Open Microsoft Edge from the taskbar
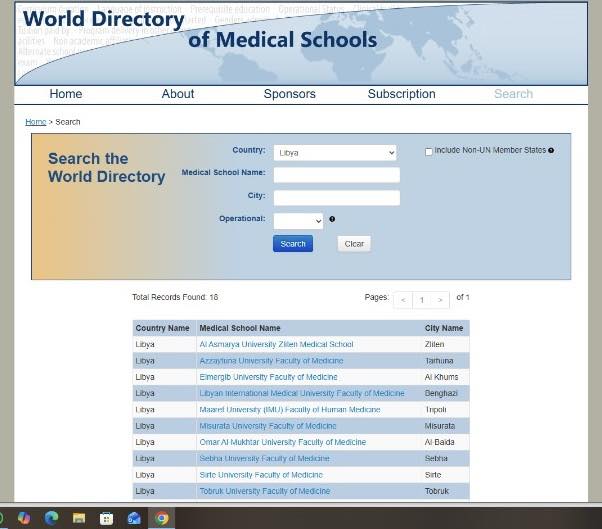Image resolution: width=602 pixels, height=529 pixels. pyautogui.click(x=51, y=518)
